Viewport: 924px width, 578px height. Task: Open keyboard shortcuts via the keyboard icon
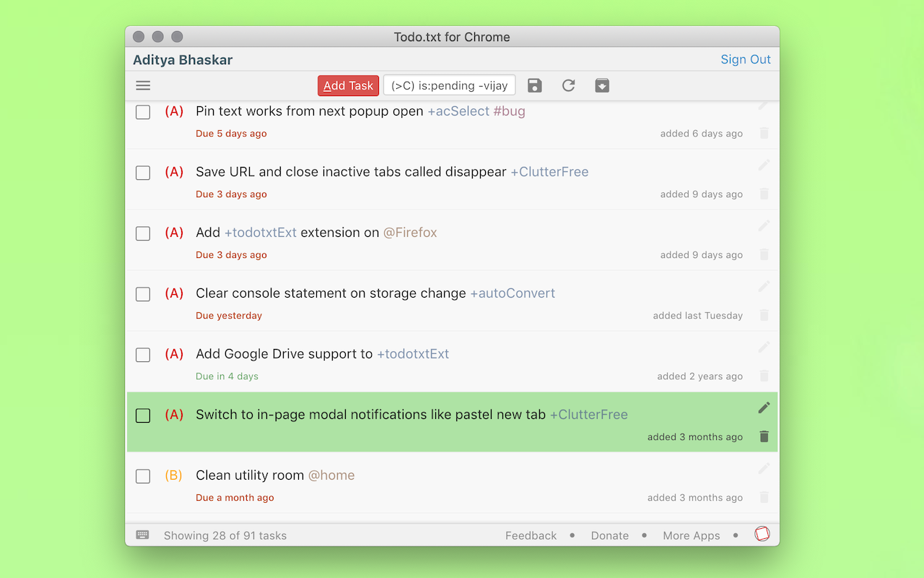point(142,535)
